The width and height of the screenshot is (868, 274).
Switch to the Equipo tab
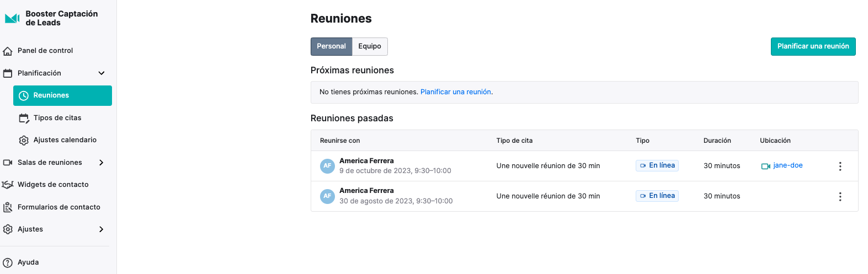click(x=370, y=46)
